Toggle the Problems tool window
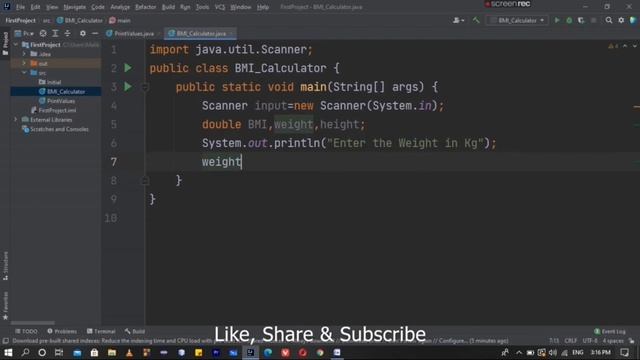The image size is (640, 360). pyautogui.click(x=62, y=331)
